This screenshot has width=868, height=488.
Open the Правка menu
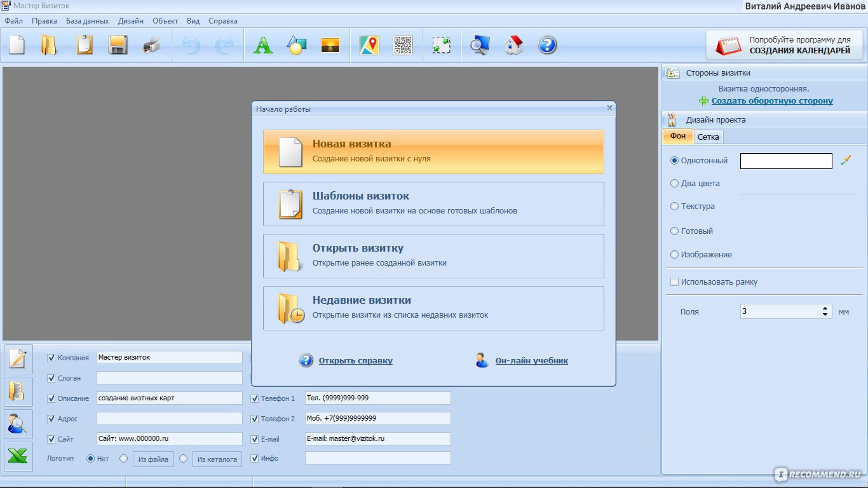pyautogui.click(x=44, y=21)
